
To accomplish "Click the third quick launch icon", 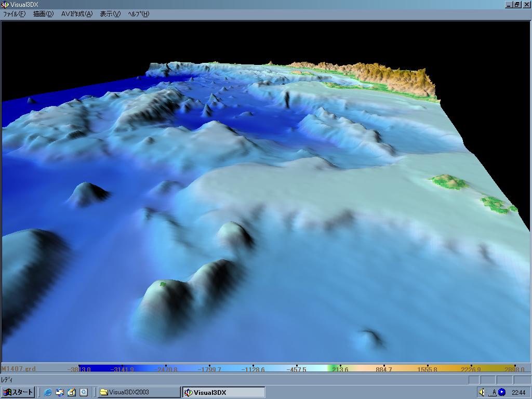I will click(72, 392).
